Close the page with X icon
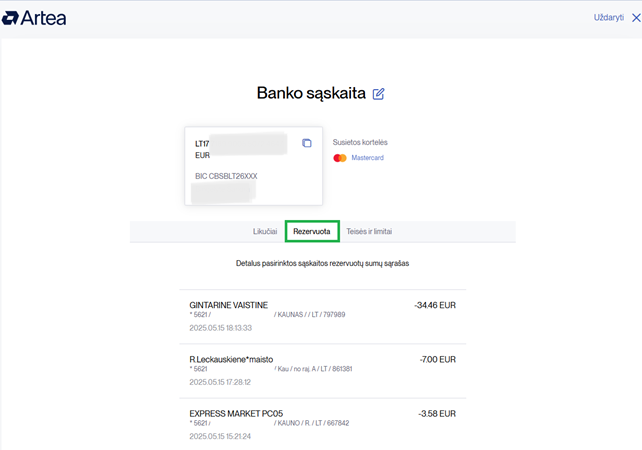Image resolution: width=642 pixels, height=450 pixels. 636,18
